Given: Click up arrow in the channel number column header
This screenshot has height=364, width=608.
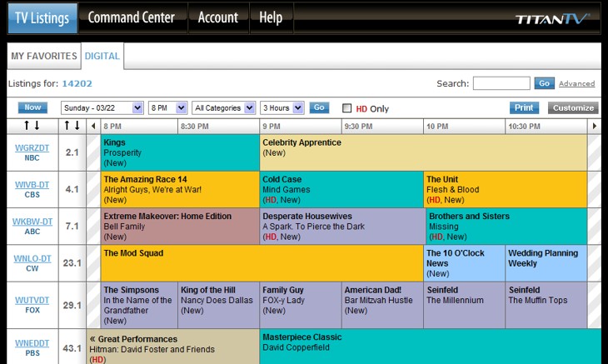Looking at the screenshot, I should [x=67, y=126].
